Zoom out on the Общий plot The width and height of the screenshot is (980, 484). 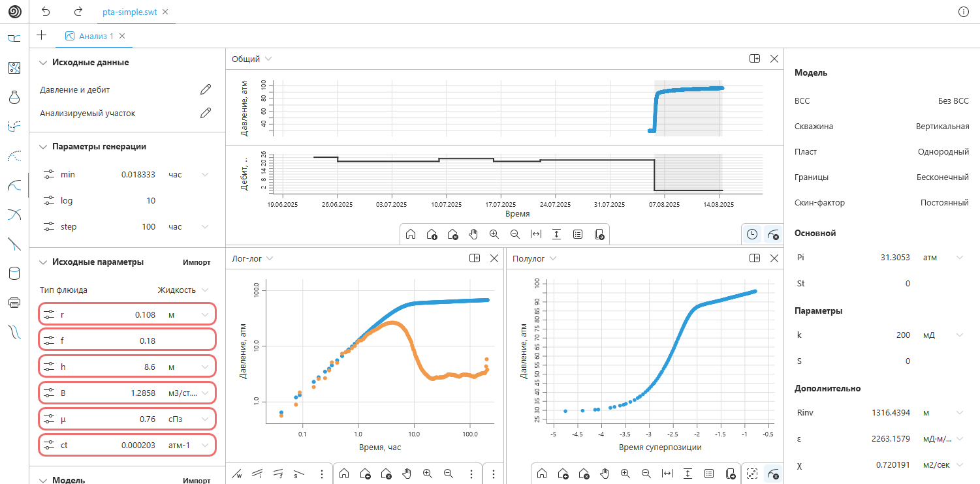click(x=515, y=234)
